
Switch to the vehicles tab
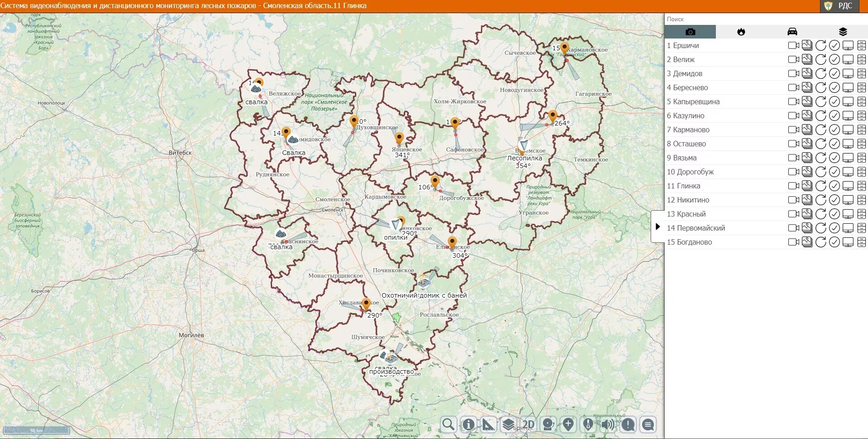(x=792, y=32)
